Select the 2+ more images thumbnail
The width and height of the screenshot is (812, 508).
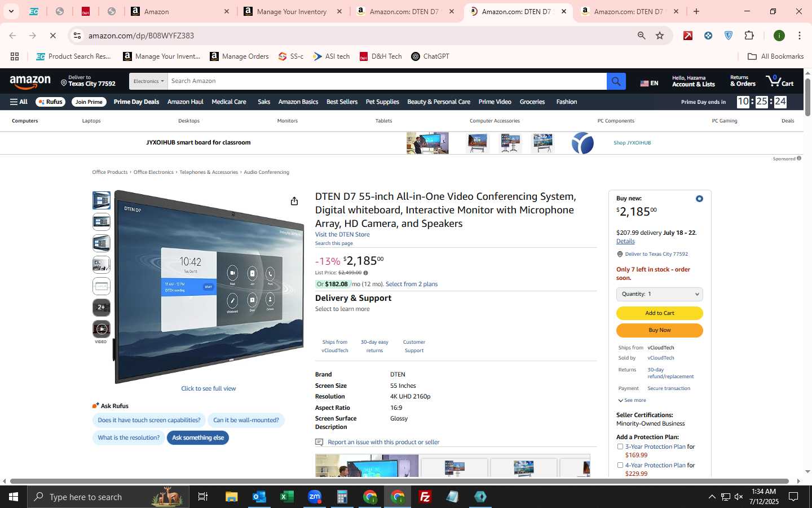click(x=101, y=308)
